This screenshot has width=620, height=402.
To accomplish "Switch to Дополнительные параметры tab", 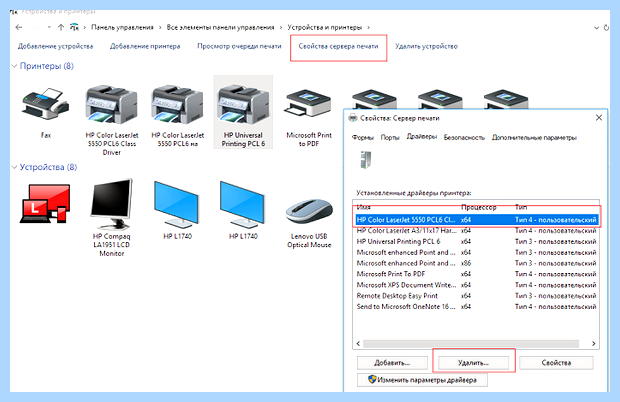I will point(534,138).
